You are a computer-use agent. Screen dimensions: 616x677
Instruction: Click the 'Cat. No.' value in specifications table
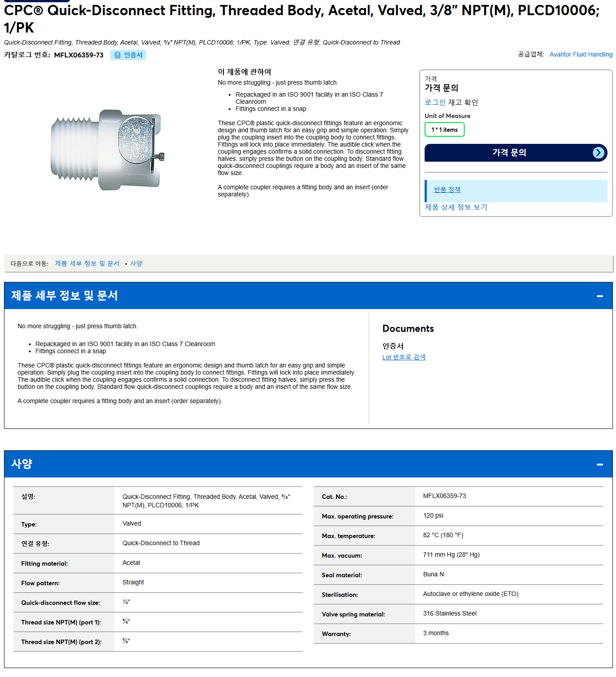pos(444,496)
